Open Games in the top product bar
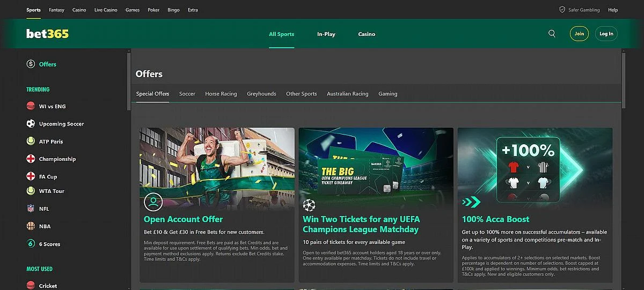Viewport: 644px width, 290px height. point(133,10)
